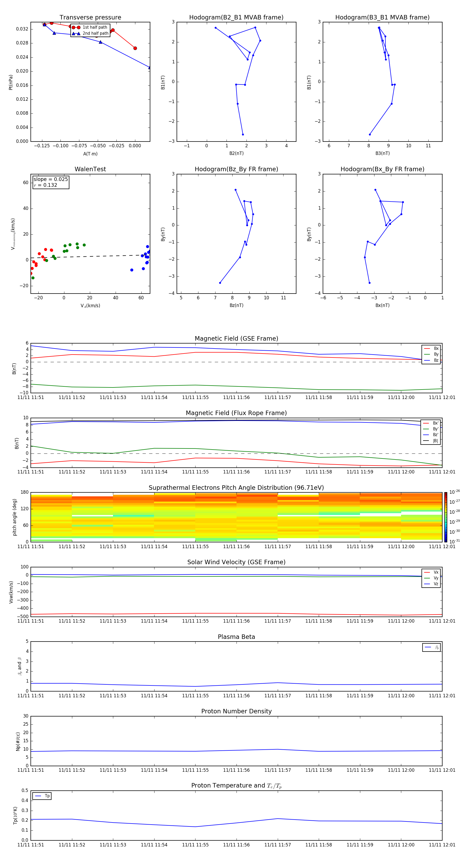Click the "V_remaining(km/s)" y-axis label
This screenshot has height=868, width=473.
coord(13,234)
